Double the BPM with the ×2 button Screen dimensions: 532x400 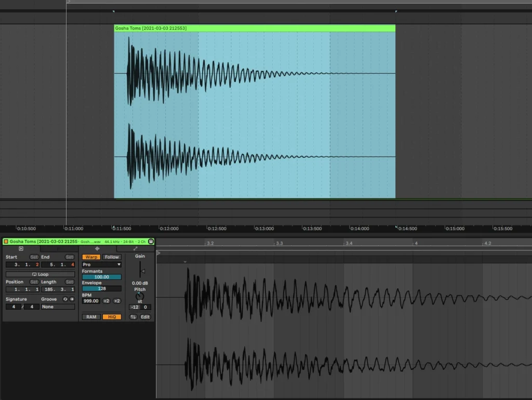[117, 301]
